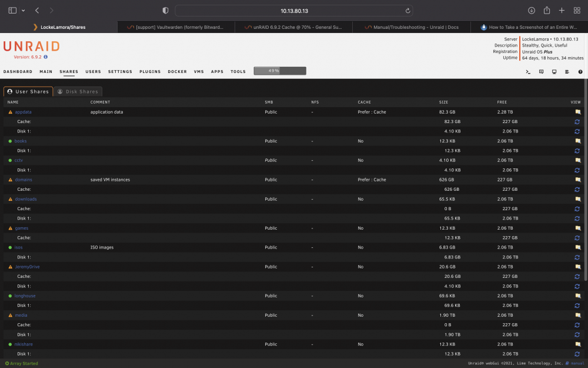Open the appdata share link
The width and height of the screenshot is (588, 368).
pyautogui.click(x=24, y=112)
